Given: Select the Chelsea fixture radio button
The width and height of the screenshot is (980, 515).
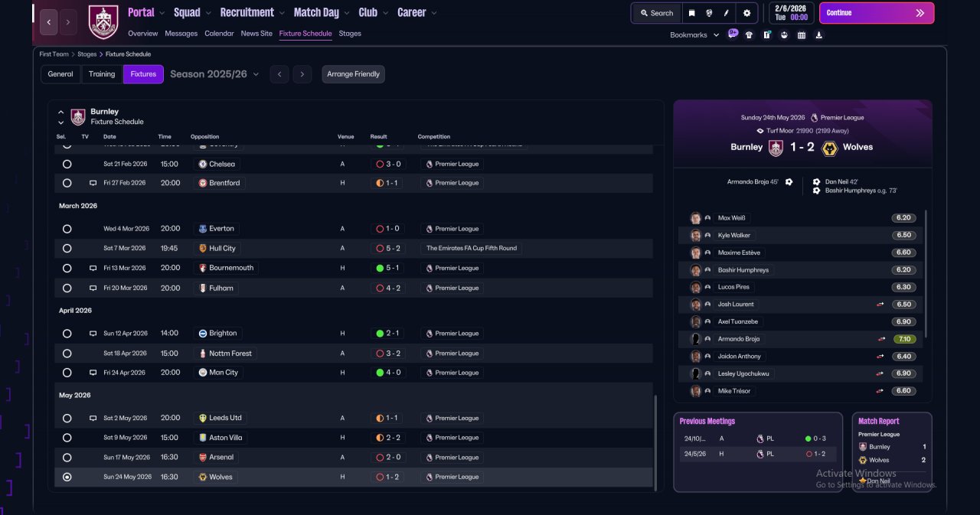Looking at the screenshot, I should pos(67,164).
